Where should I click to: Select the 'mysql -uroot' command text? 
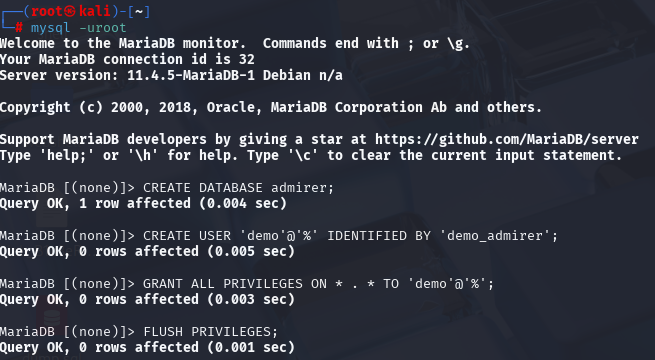[78, 28]
